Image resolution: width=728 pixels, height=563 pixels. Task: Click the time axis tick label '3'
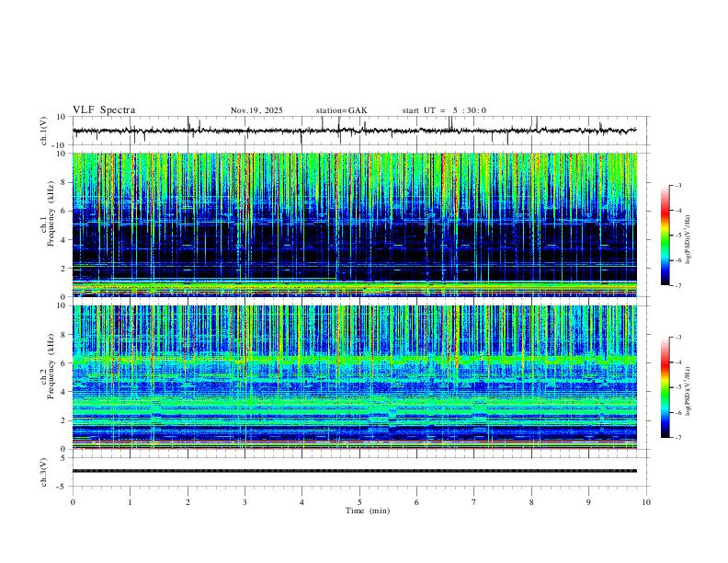pos(245,502)
